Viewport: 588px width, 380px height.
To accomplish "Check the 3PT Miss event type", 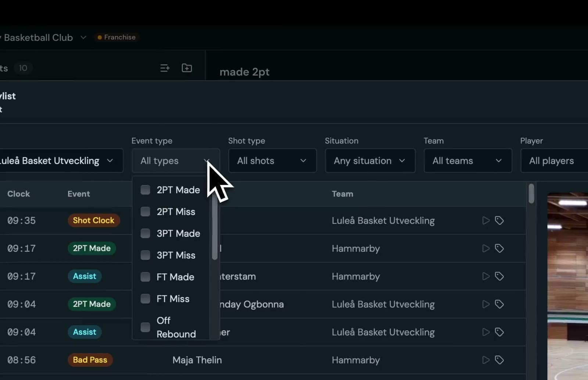I will pos(146,255).
